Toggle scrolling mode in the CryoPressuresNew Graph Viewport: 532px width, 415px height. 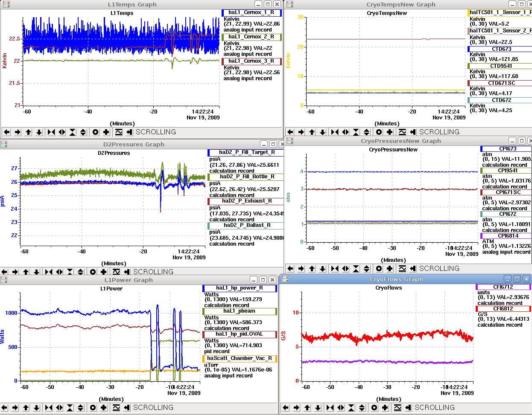pyautogui.click(x=413, y=269)
